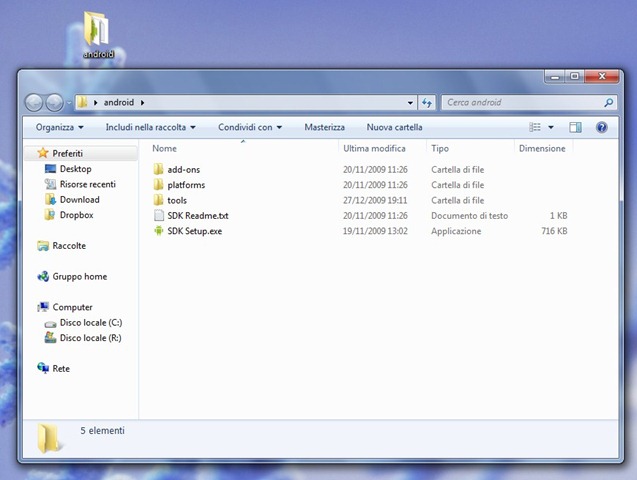This screenshot has height=480, width=637.
Task: Click the search magnifier icon
Action: pos(609,102)
